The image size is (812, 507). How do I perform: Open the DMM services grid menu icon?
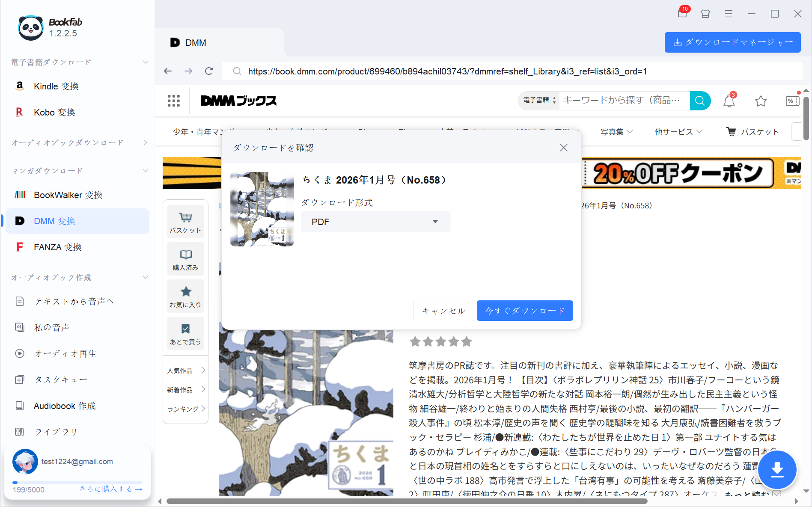click(x=174, y=101)
